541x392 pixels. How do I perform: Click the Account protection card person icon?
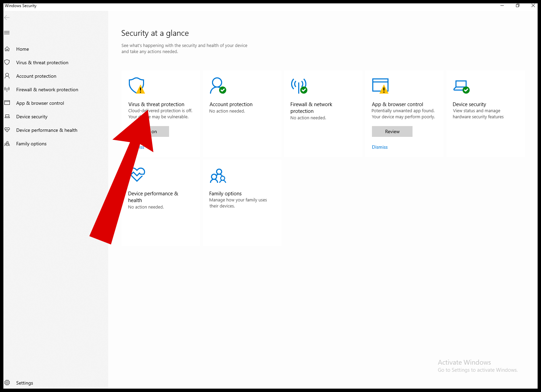(218, 85)
